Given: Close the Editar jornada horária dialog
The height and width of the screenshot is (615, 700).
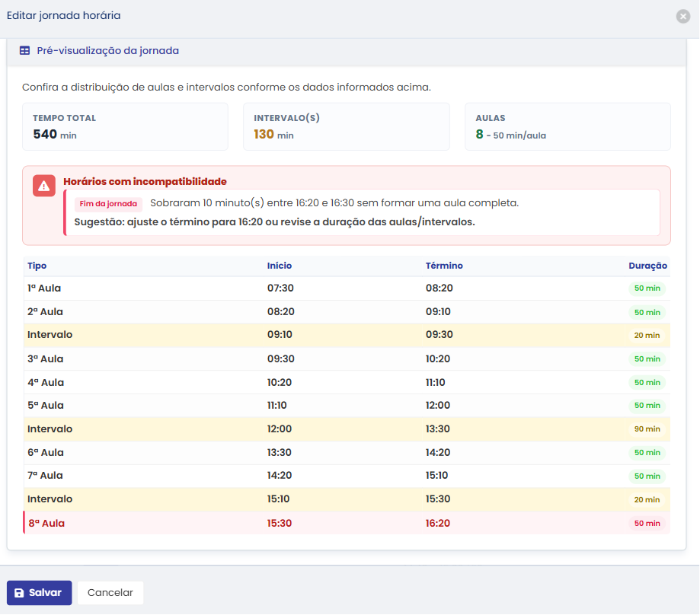Looking at the screenshot, I should tap(682, 17).
